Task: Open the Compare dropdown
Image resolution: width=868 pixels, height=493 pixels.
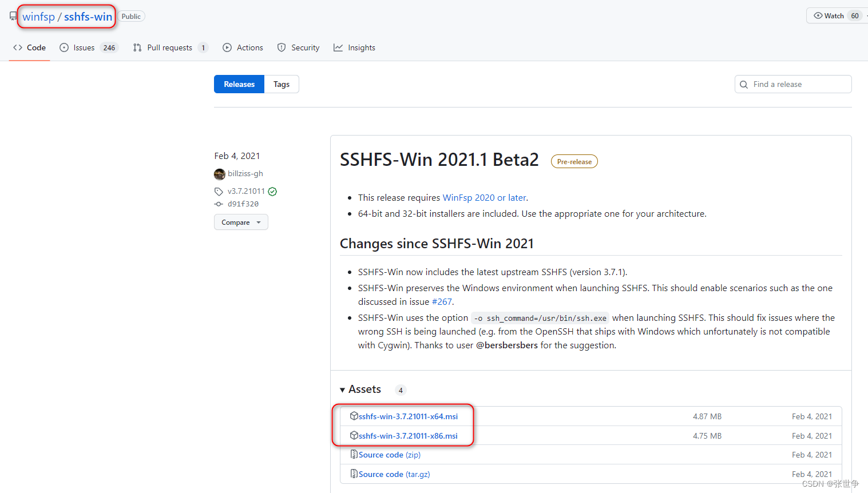Action: tap(241, 222)
